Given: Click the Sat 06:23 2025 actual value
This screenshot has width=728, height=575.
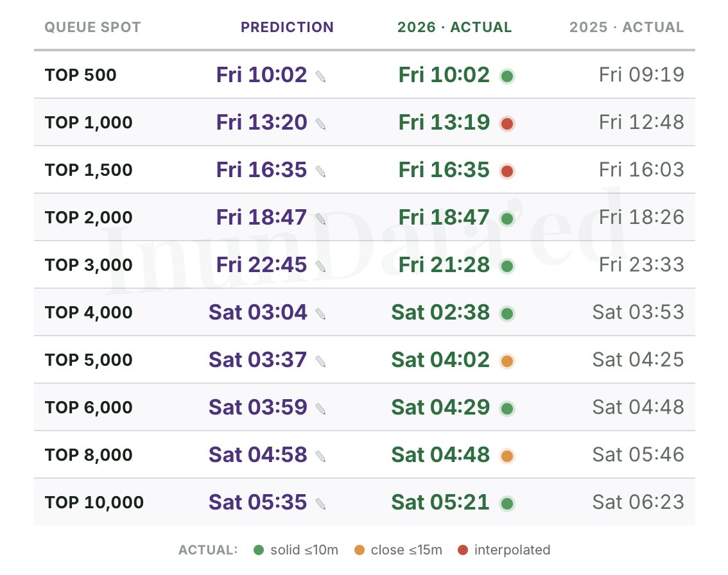Looking at the screenshot, I should point(638,502).
